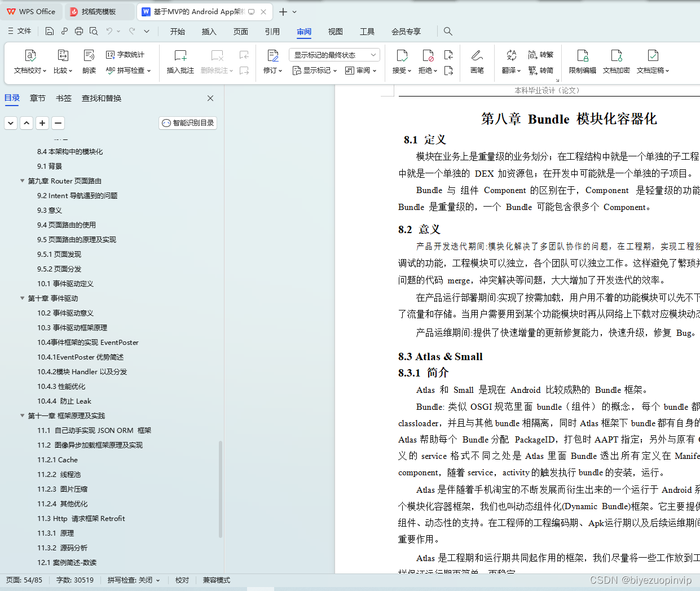Click the search magnifier icon
The width and height of the screenshot is (700, 591).
click(448, 32)
